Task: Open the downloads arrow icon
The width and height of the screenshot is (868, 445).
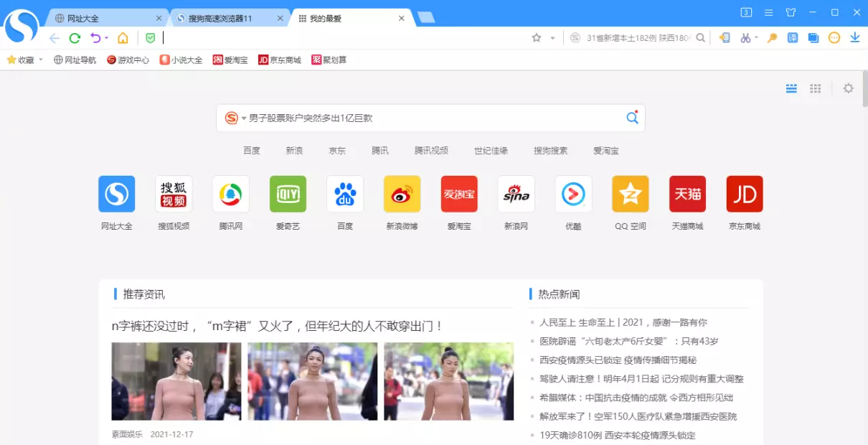Action: pos(855,38)
